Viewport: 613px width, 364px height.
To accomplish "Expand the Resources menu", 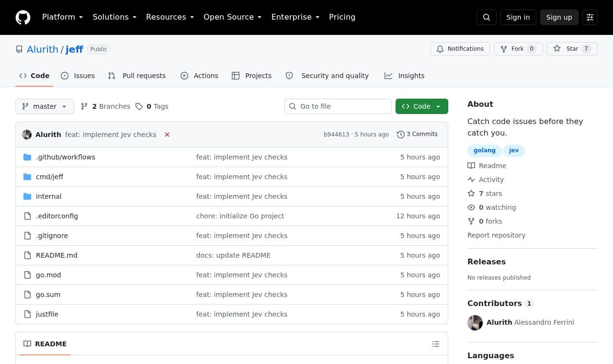I will point(170,17).
